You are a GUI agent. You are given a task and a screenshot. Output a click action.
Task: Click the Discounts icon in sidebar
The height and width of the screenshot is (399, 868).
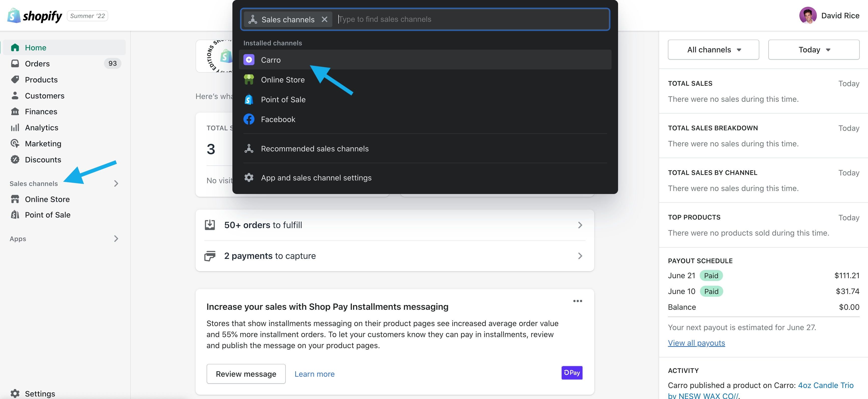pyautogui.click(x=15, y=160)
